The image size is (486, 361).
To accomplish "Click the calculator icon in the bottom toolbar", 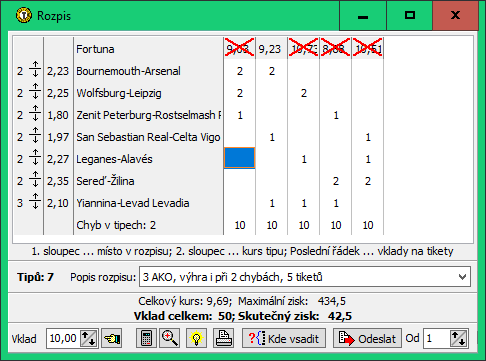I will click(146, 338).
